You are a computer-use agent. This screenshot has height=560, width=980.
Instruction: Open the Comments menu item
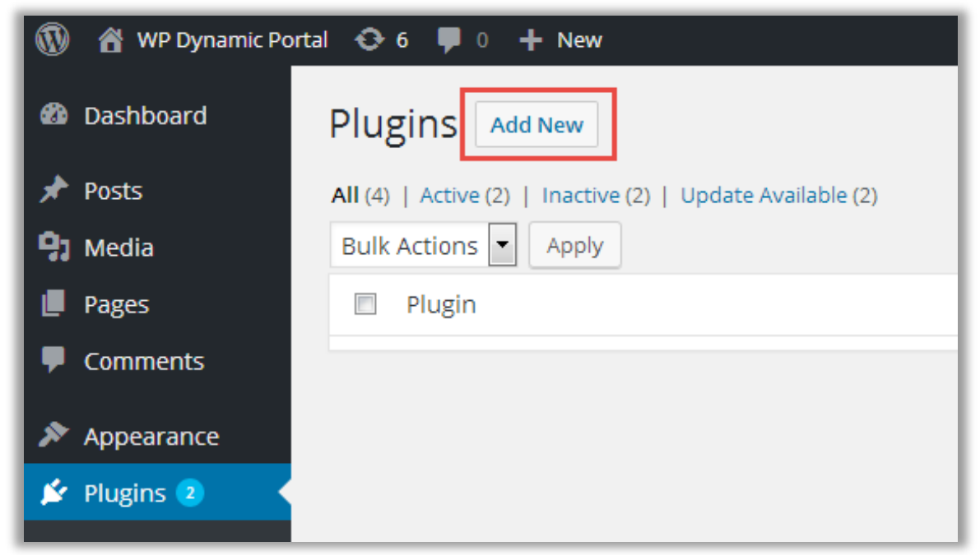coord(144,362)
